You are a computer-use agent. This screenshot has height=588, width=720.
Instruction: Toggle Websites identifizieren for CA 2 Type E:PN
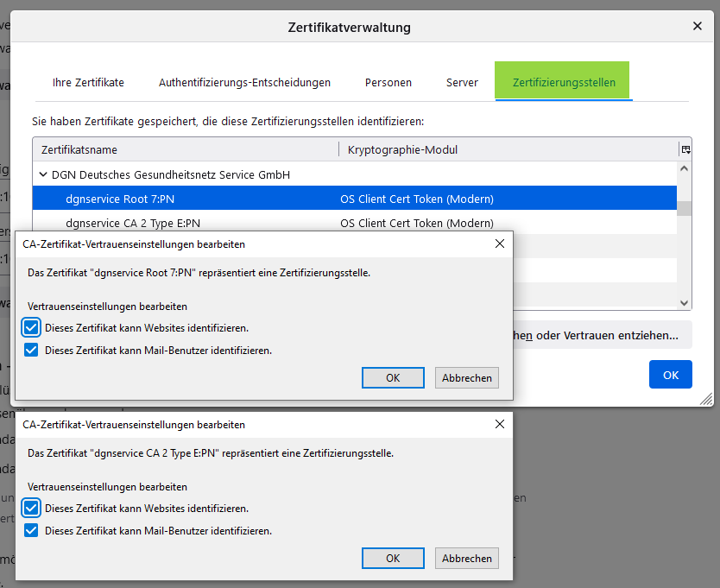tap(31, 508)
